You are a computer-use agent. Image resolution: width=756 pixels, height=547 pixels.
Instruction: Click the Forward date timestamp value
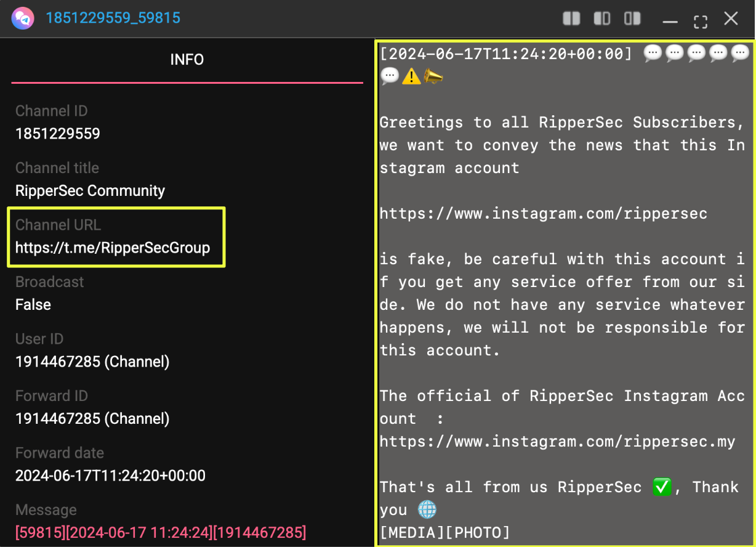pos(110,476)
